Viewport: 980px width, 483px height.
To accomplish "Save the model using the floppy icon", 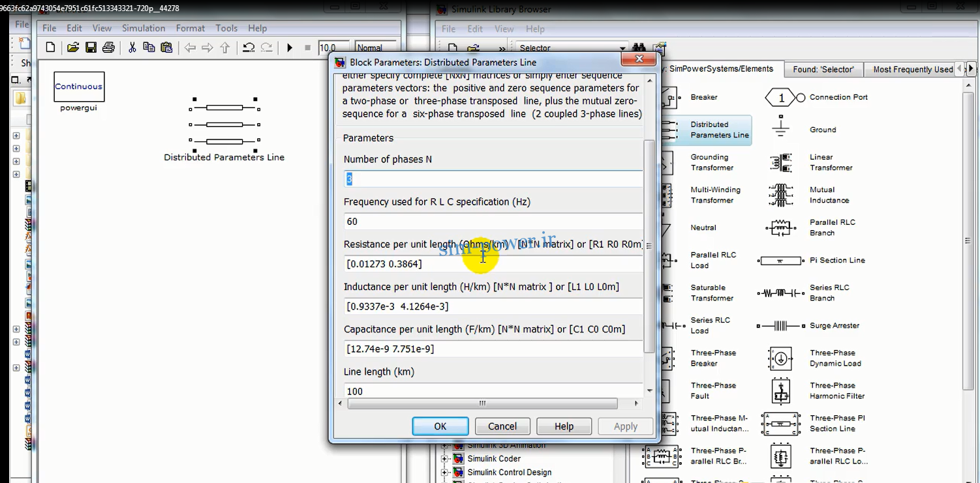I will (91, 48).
